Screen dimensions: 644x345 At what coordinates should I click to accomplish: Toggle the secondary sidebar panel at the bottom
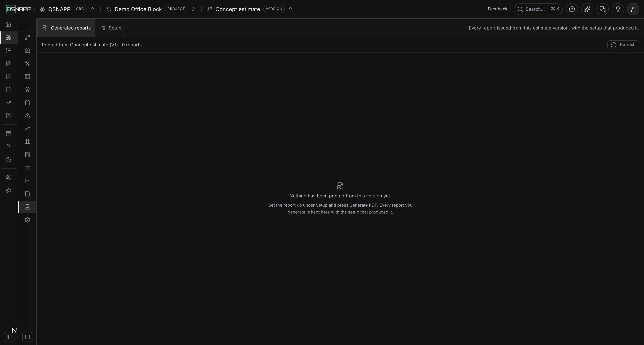[x=27, y=337]
